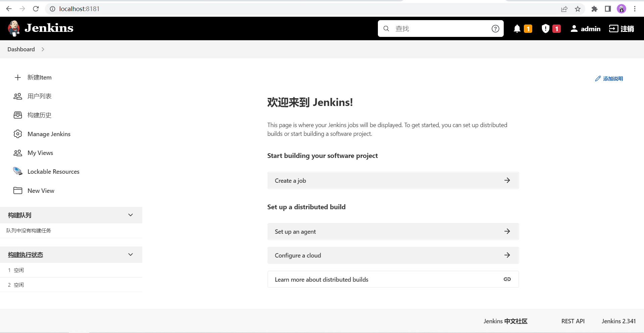Viewport: 644px width, 333px height.
Task: Click the 注销 logout icon
Action: click(x=613, y=29)
